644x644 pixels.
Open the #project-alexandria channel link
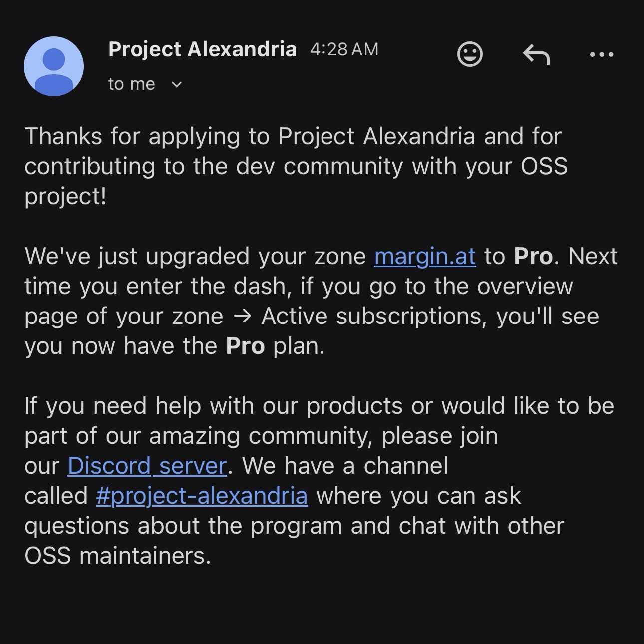[202, 496]
